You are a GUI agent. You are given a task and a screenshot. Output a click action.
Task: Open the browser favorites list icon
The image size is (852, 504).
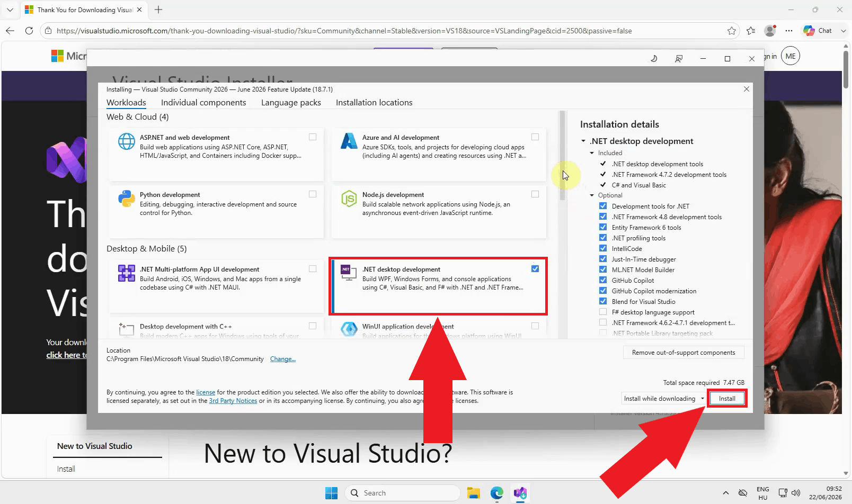[751, 31]
